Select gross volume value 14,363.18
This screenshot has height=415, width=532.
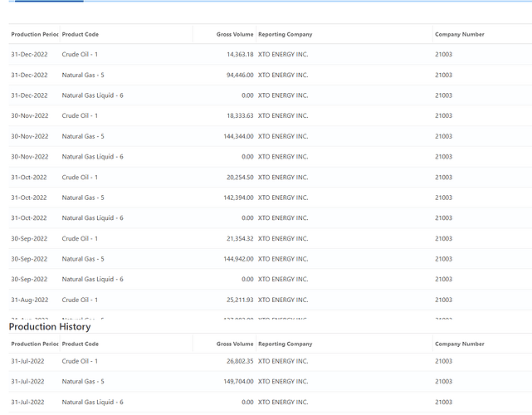pos(240,54)
